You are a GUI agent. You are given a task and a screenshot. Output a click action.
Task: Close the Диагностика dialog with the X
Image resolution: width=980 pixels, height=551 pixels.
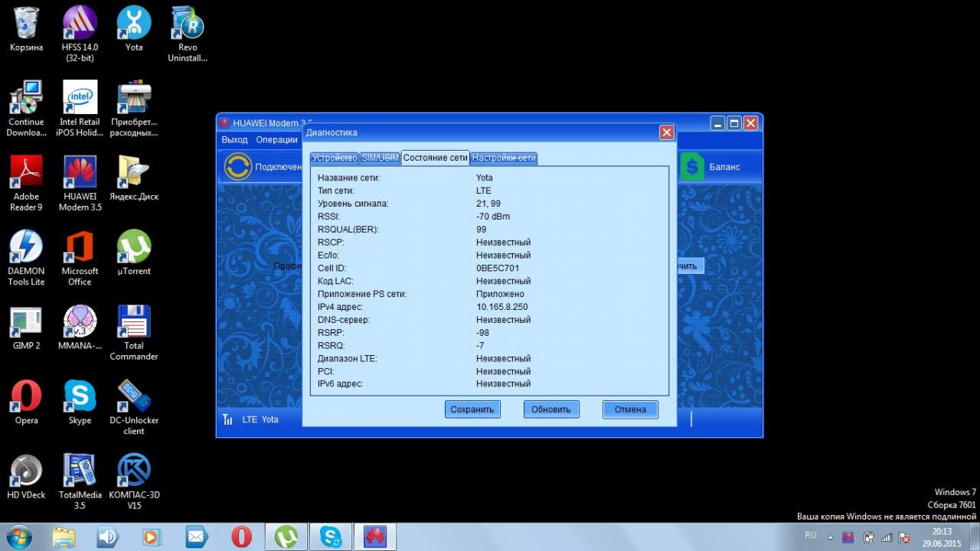667,132
